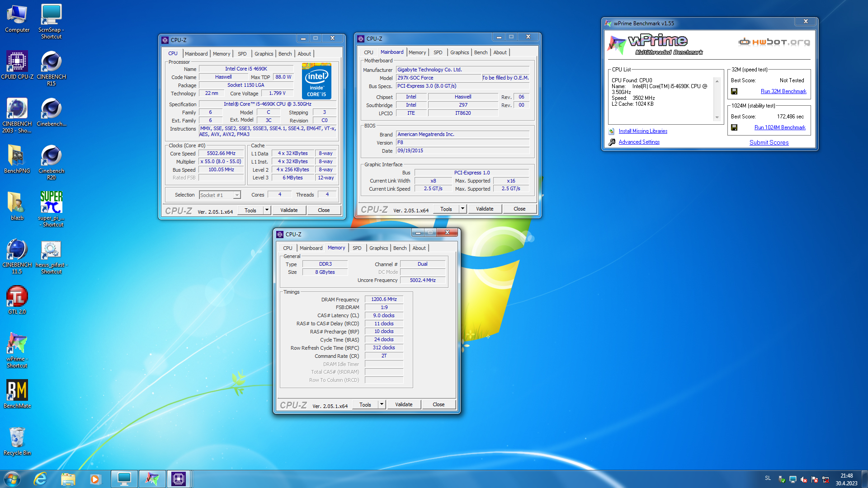Open SPD tab in the Mainboard window

[438, 52]
